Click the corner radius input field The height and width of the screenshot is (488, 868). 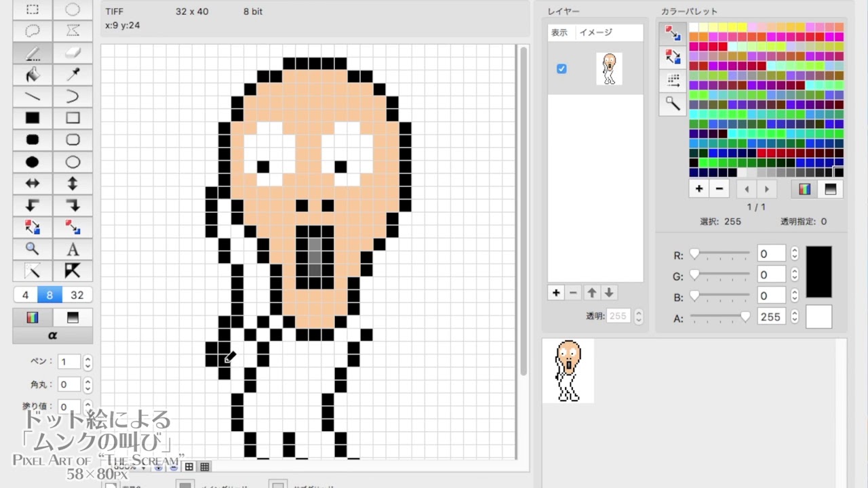[68, 384]
